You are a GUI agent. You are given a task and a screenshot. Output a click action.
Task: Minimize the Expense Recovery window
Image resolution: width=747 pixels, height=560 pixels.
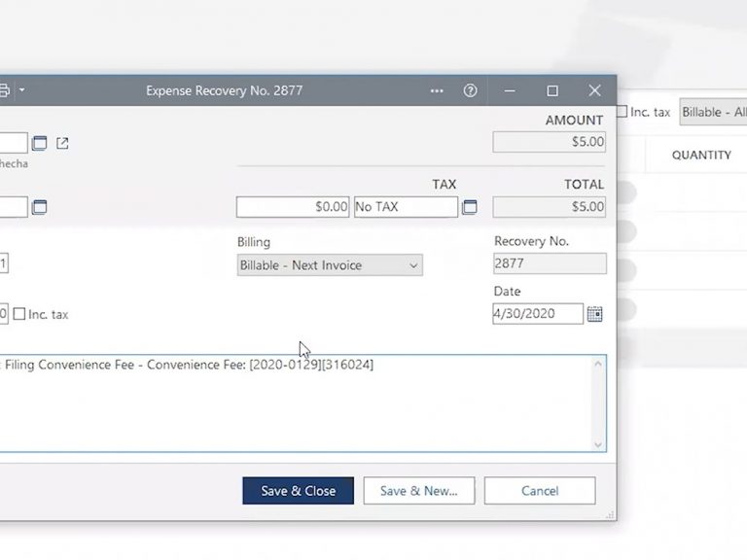point(510,90)
